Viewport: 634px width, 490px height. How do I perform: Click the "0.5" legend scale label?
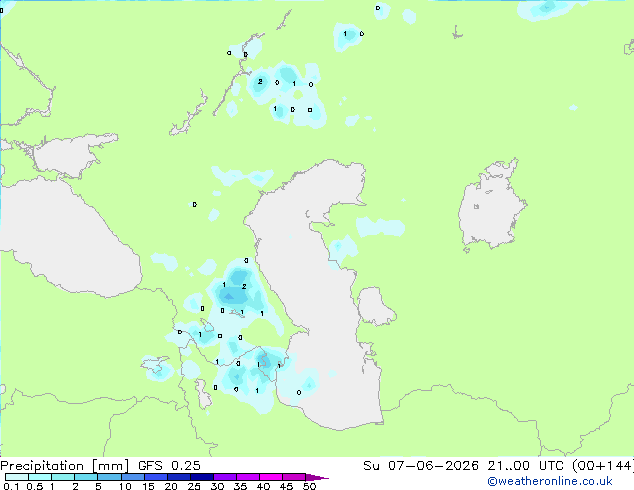click(x=35, y=486)
